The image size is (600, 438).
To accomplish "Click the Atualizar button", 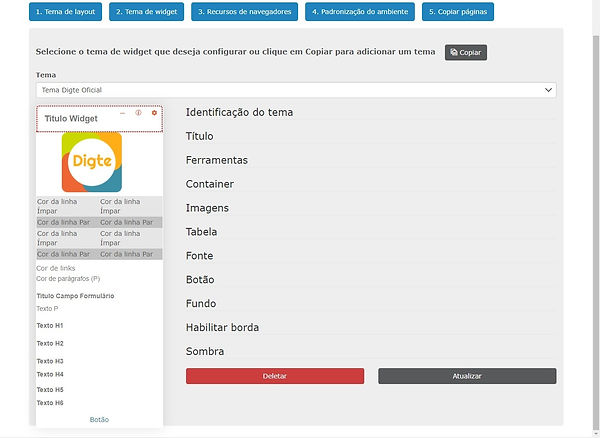I will pos(467,376).
